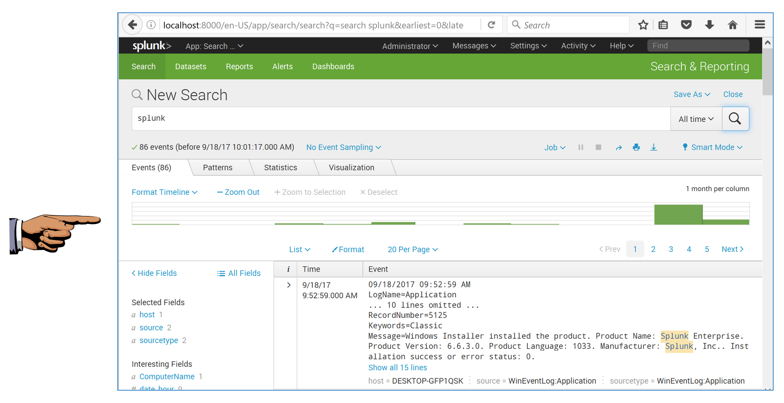Go to the Reports nav tab
The image size is (784, 403).
coord(239,66)
